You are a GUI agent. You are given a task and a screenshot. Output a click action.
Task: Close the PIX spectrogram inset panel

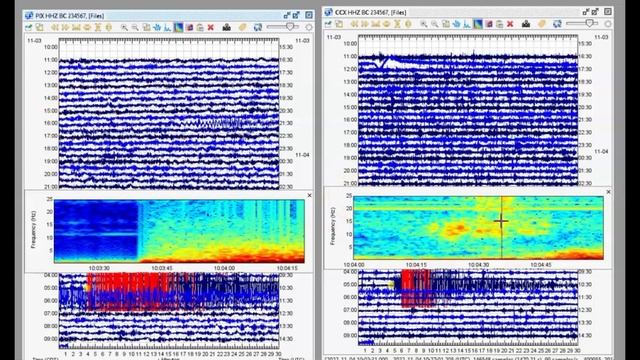309,196
